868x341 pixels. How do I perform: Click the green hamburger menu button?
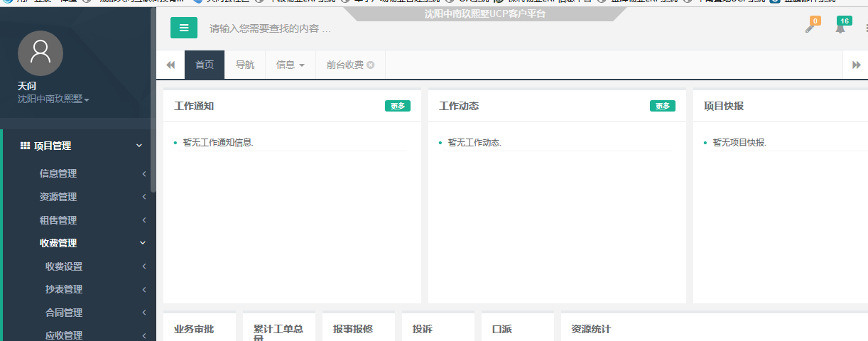point(183,28)
